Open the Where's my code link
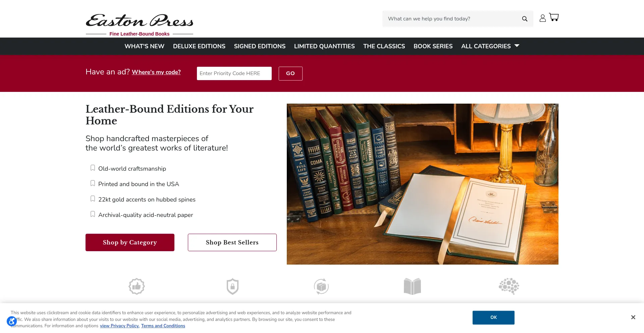 [x=156, y=72]
